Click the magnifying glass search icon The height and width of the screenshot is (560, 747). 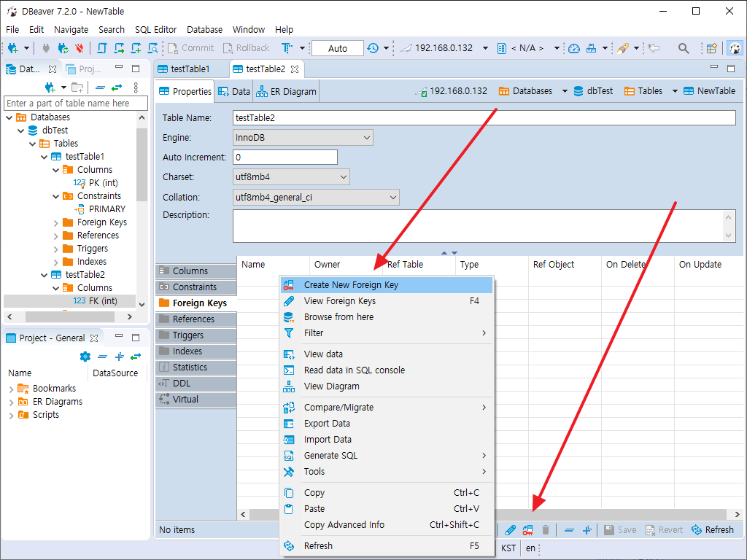pyautogui.click(x=684, y=48)
